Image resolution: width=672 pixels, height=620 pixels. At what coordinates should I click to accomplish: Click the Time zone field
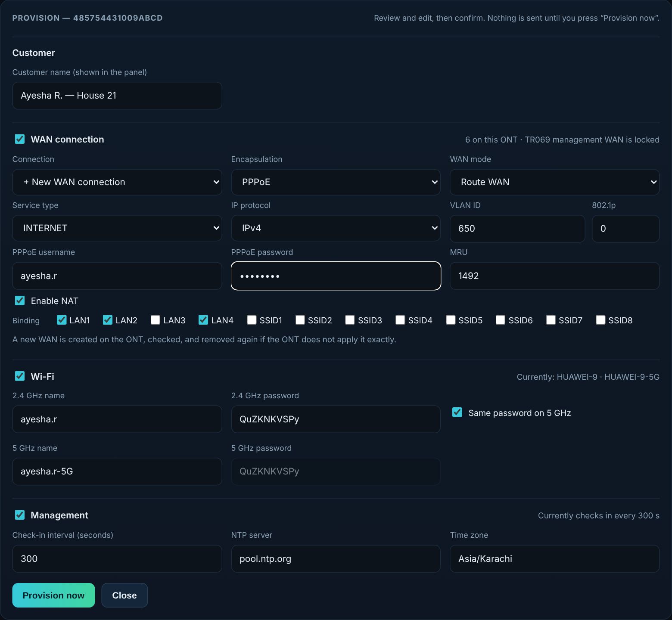[554, 559]
